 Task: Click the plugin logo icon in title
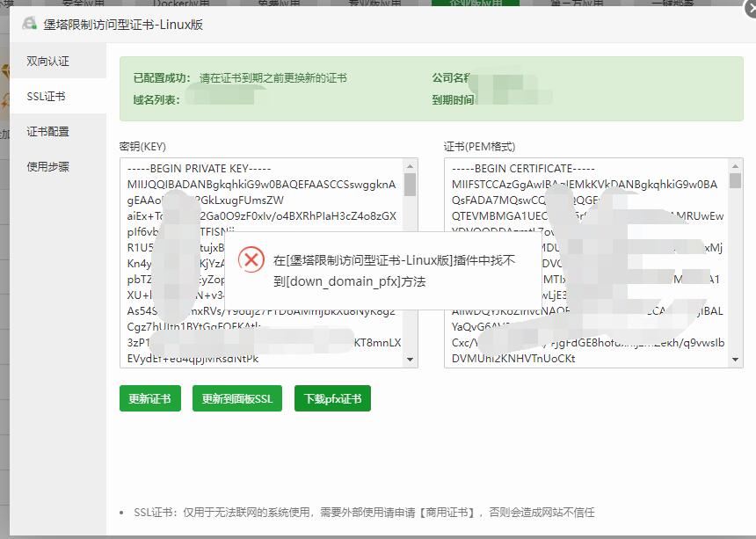coord(29,24)
